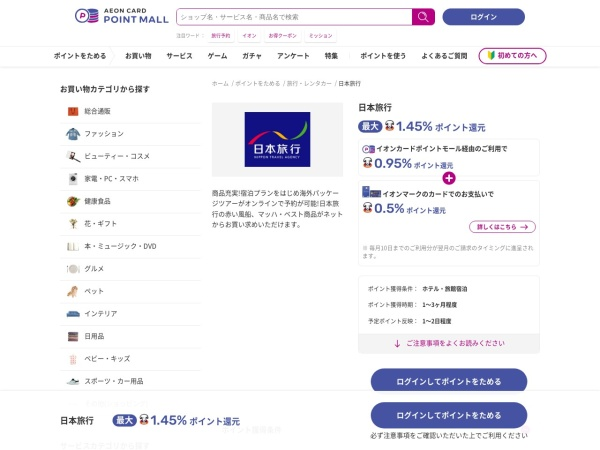Click the magnifier search button
The width and height of the screenshot is (600, 450).
point(423,17)
